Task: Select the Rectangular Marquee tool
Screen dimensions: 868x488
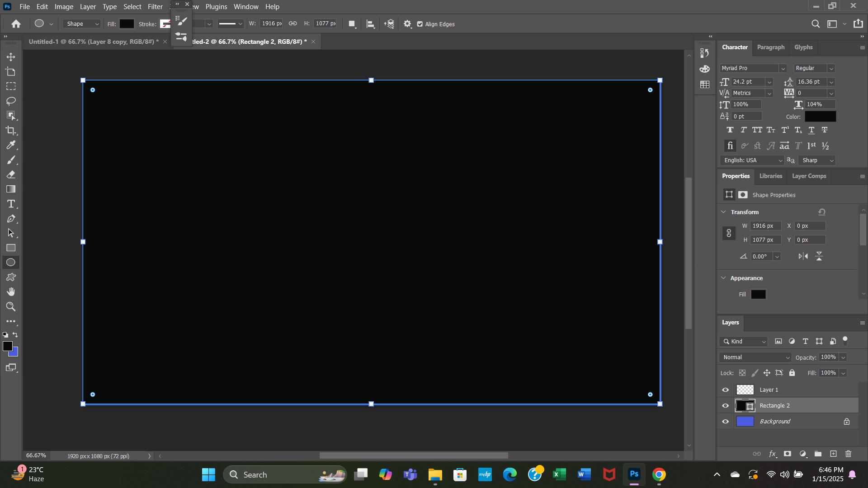Action: 11,86
